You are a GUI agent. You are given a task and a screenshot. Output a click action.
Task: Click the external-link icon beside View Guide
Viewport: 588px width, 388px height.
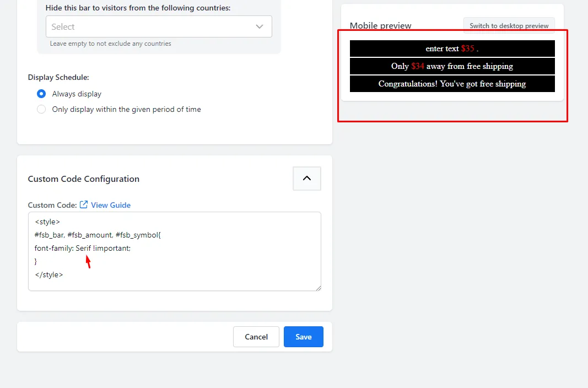(x=84, y=204)
